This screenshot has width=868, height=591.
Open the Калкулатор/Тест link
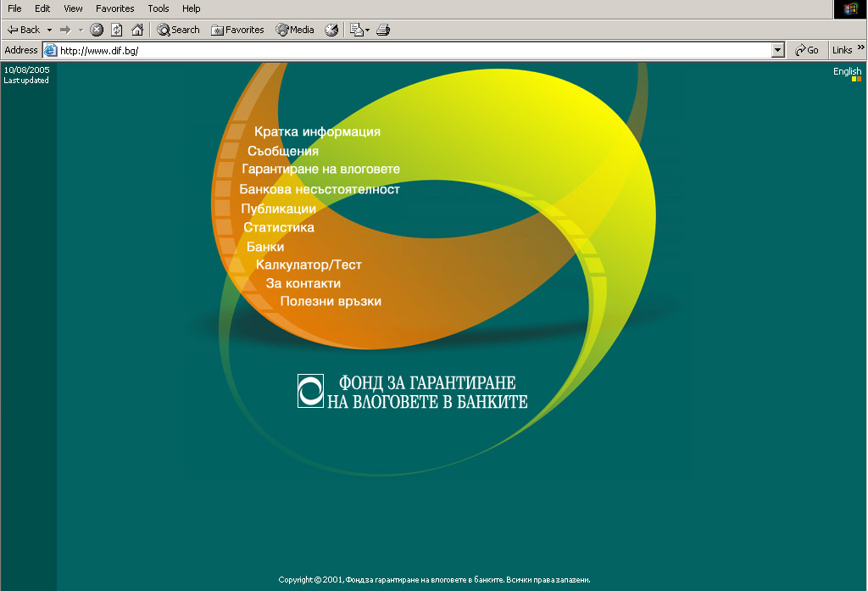(x=309, y=265)
